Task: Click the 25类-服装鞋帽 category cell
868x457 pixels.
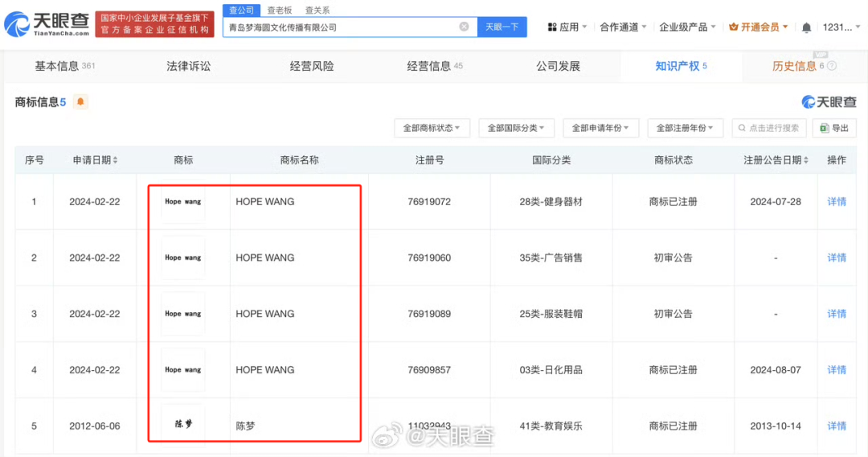Action: (x=551, y=314)
